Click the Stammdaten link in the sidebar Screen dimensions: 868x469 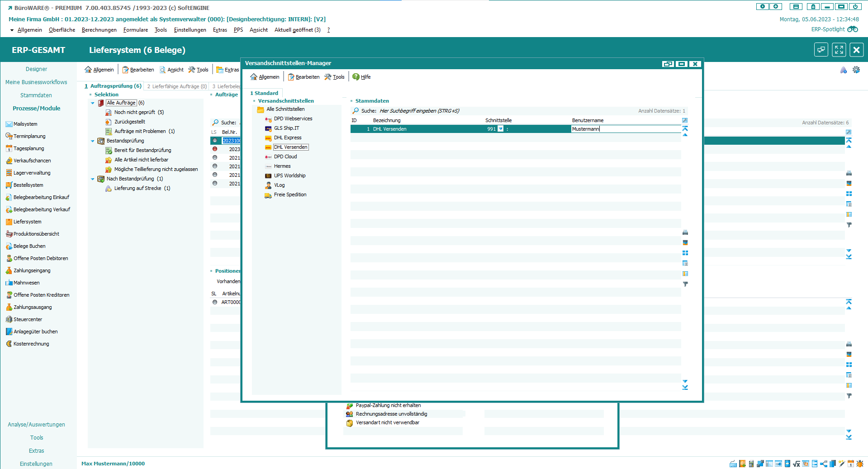[x=36, y=95]
